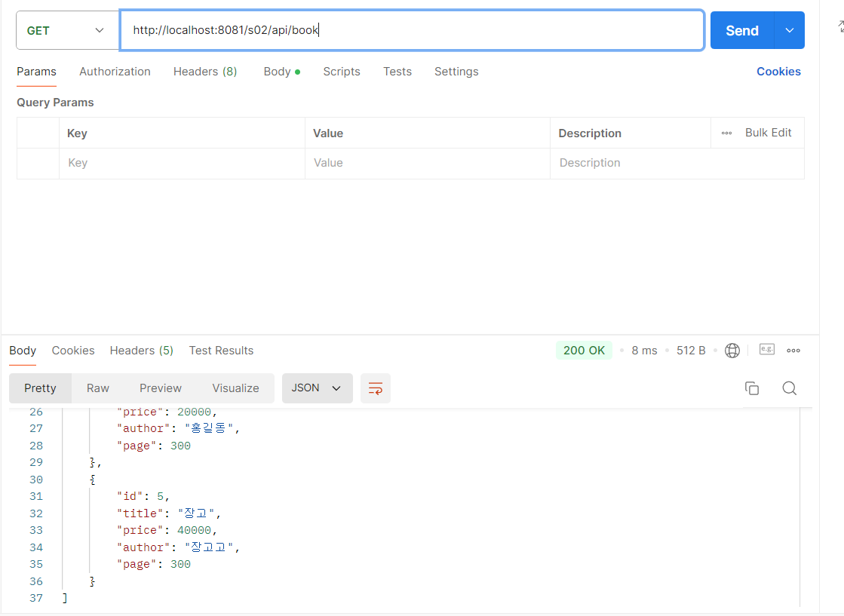The width and height of the screenshot is (844, 616).
Task: Open the JSON format dropdown
Action: pyautogui.click(x=318, y=387)
